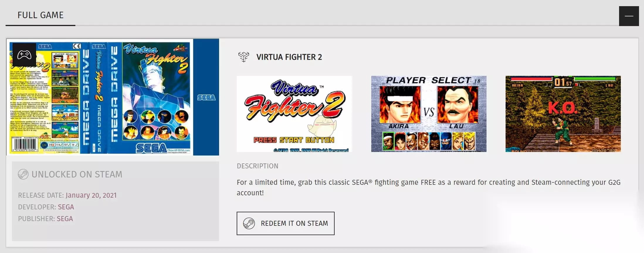The image size is (644, 253).
Task: Open the Player Select Akira vs Lau screenshot
Action: [428, 114]
